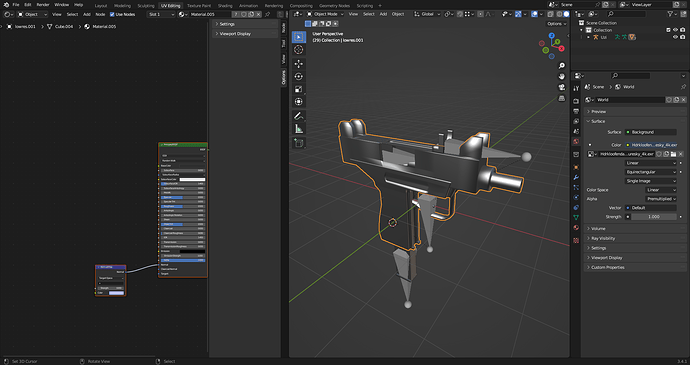690x365 pixels.
Task: Select the Annotate tool
Action: tap(298, 116)
